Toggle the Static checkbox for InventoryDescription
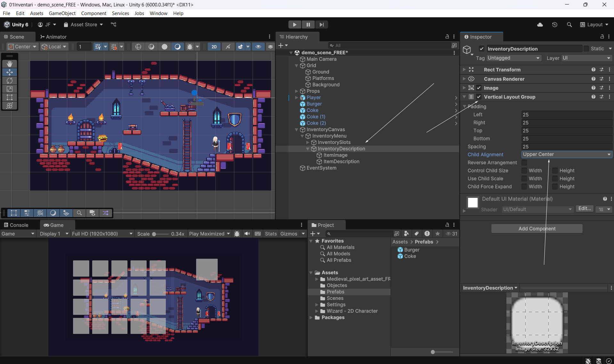Screen dimensions: 614x364 [586, 49]
